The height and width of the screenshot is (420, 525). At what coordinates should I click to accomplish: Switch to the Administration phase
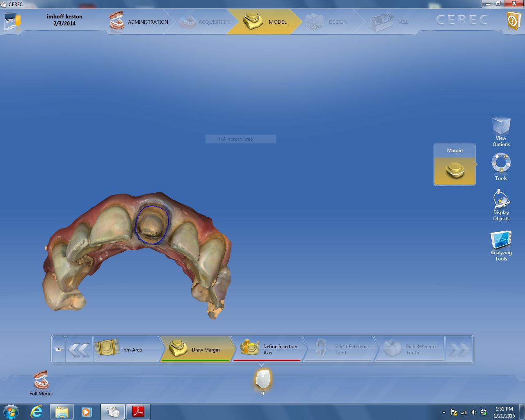coord(139,22)
